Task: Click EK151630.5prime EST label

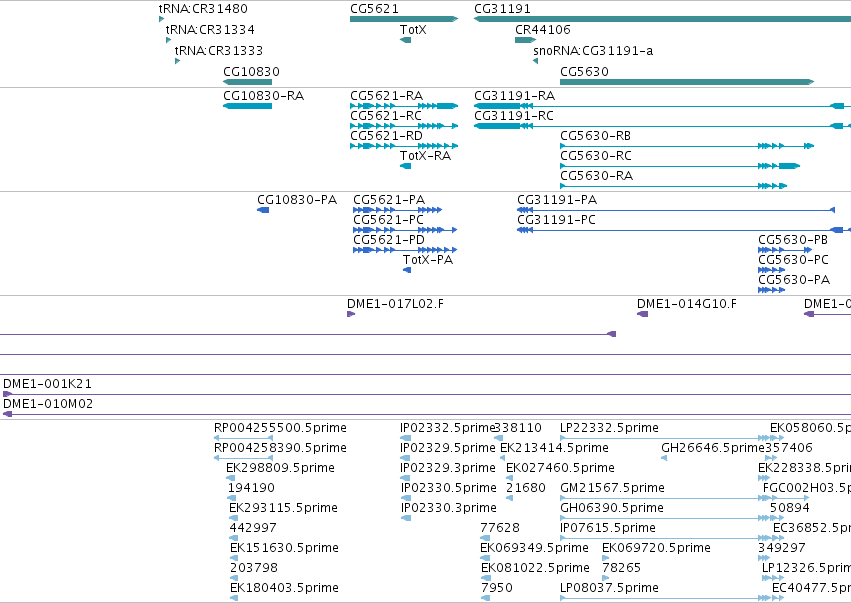Action: pyautogui.click(x=284, y=548)
